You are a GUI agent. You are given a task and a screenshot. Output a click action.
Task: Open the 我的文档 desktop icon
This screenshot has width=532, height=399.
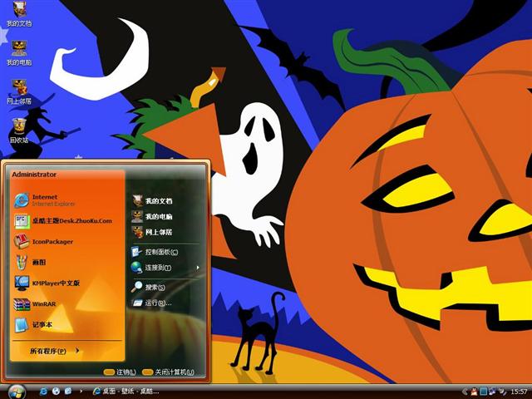click(x=19, y=14)
